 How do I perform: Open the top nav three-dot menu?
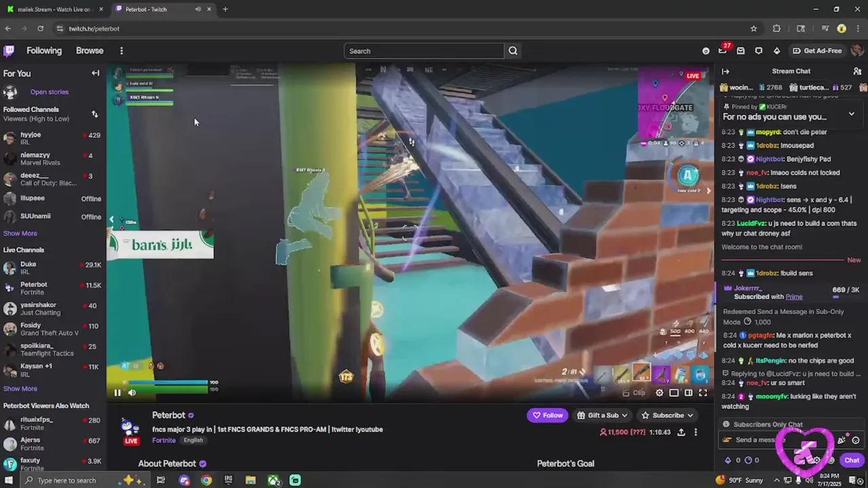[121, 51]
